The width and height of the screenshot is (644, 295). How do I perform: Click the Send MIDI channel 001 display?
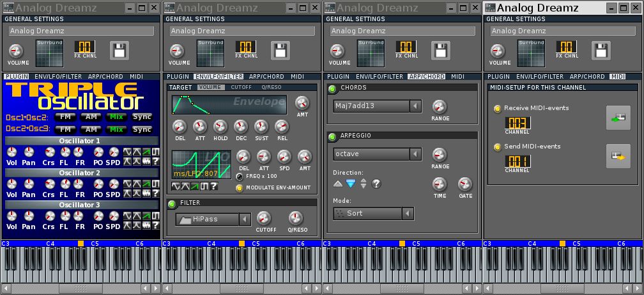[x=517, y=161]
